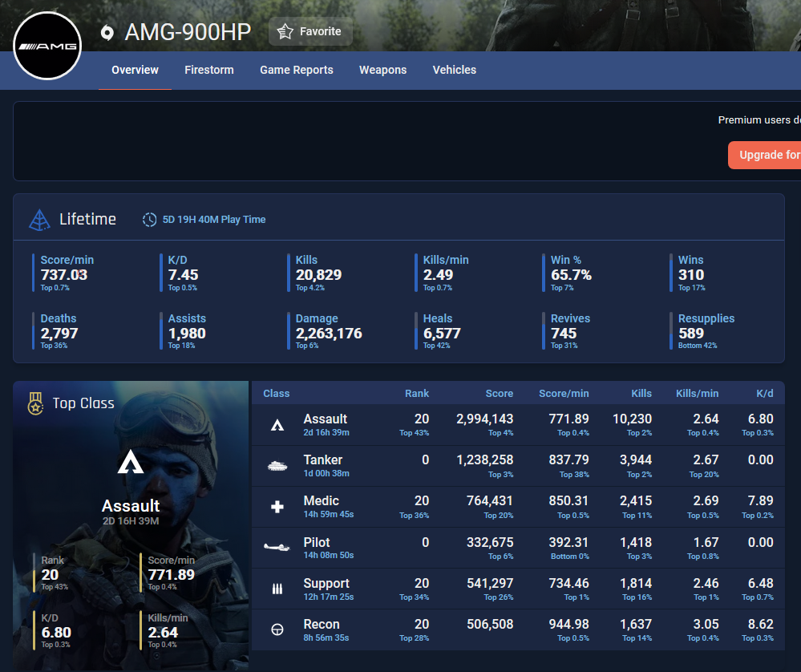Sort by the Score/min column header in table
This screenshot has height=672, width=801.
[x=564, y=394]
